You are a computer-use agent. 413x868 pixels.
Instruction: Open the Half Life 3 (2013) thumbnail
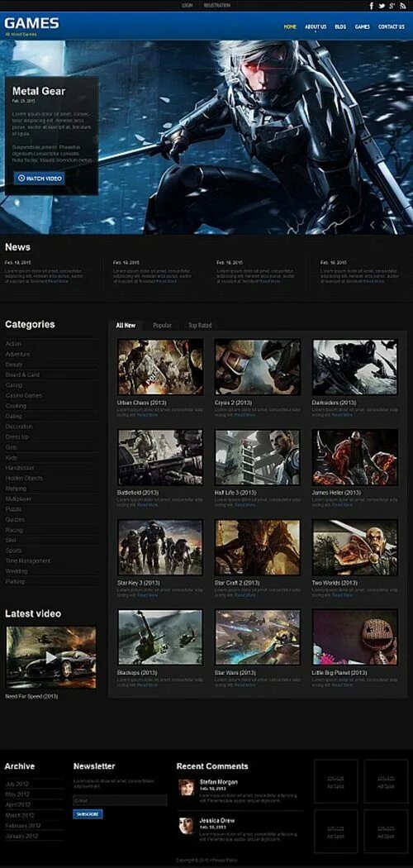[x=258, y=457]
